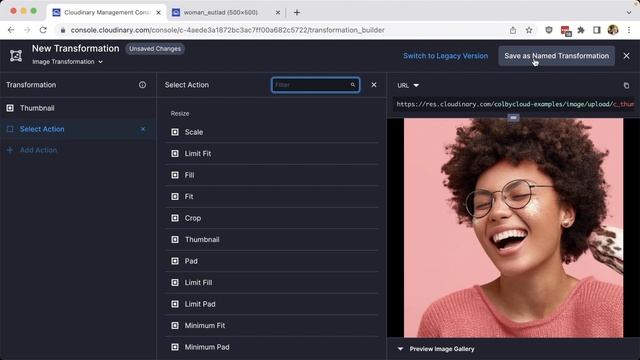The image size is (640, 360).
Task: Close the woman_outlad browser tab
Action: pos(278,13)
